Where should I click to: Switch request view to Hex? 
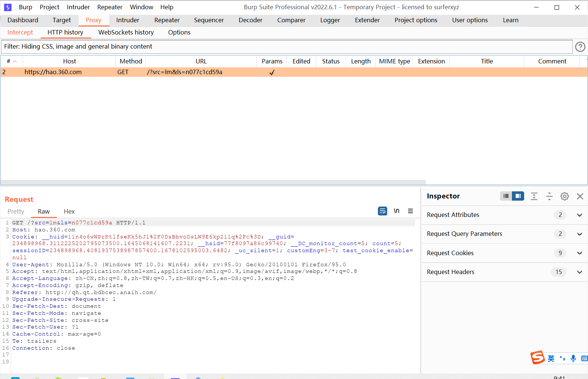pos(69,212)
